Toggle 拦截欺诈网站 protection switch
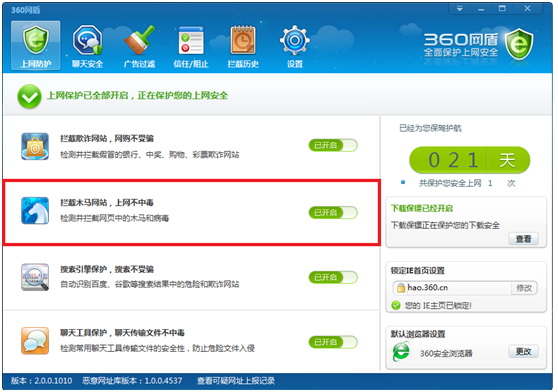Screen dimensions: 558x392 pos(333,145)
